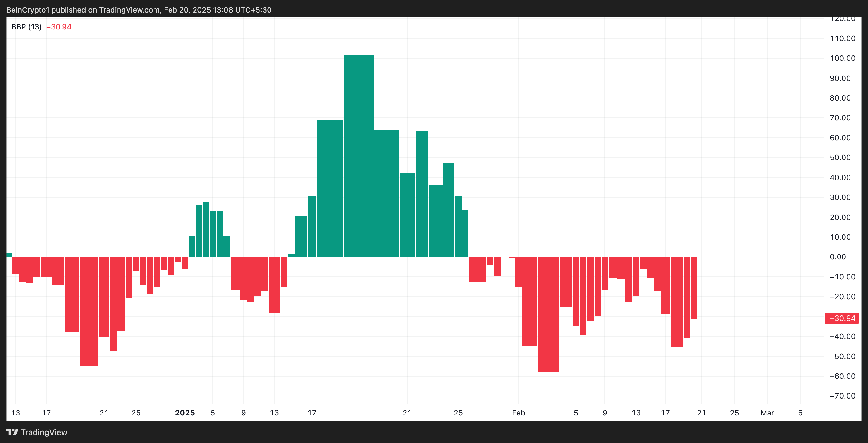Viewport: 868px width, 443px height.
Task: Click the red -30.94 indicator value
Action: click(59, 27)
